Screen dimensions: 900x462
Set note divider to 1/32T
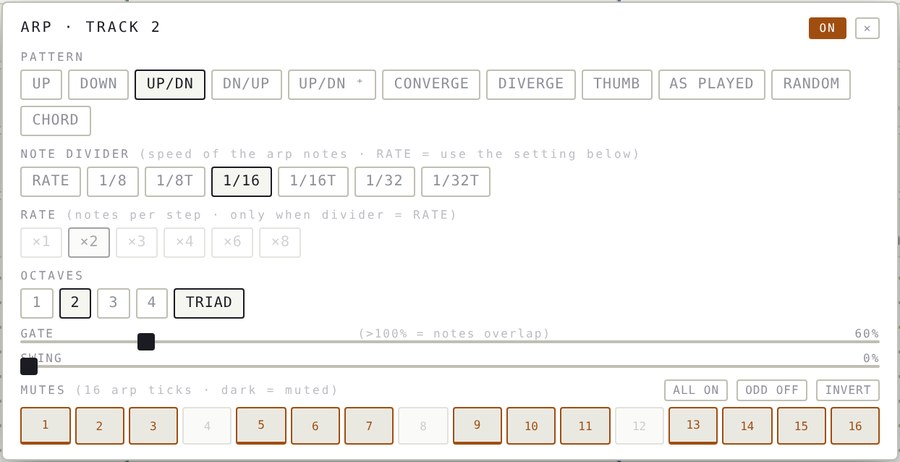(456, 181)
